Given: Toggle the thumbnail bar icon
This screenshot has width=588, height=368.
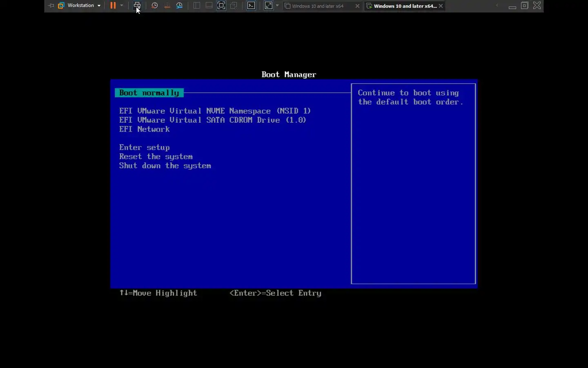Looking at the screenshot, I should 209,6.
